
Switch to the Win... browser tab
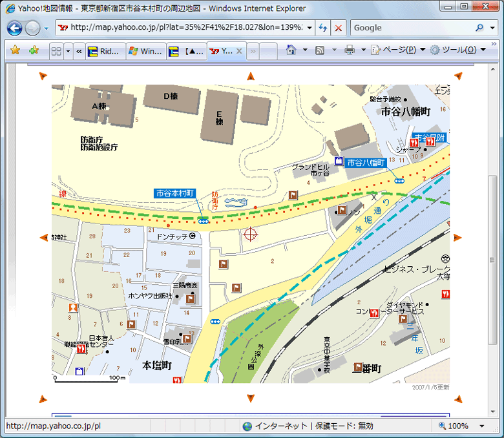[x=145, y=51]
